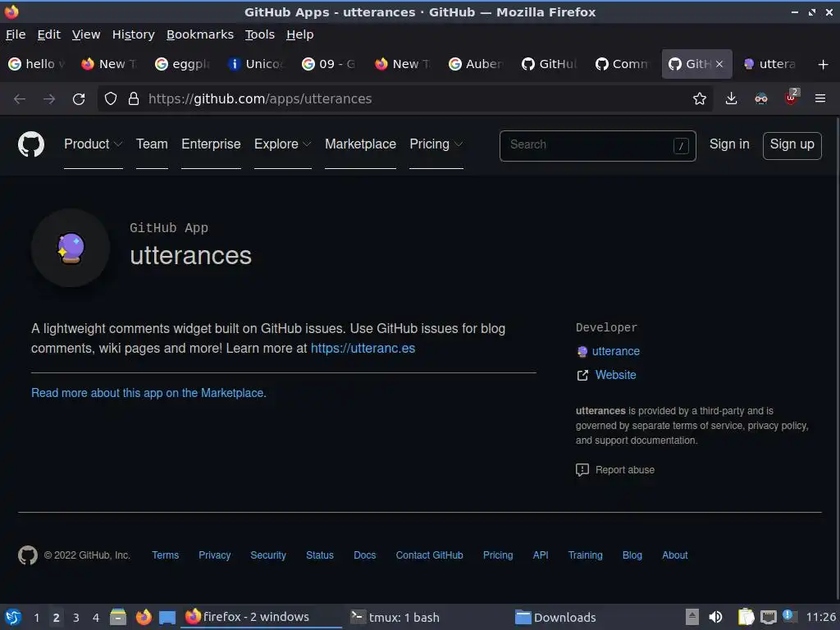The height and width of the screenshot is (630, 840).
Task: Click the notification info tray icon
Action: pos(788,615)
